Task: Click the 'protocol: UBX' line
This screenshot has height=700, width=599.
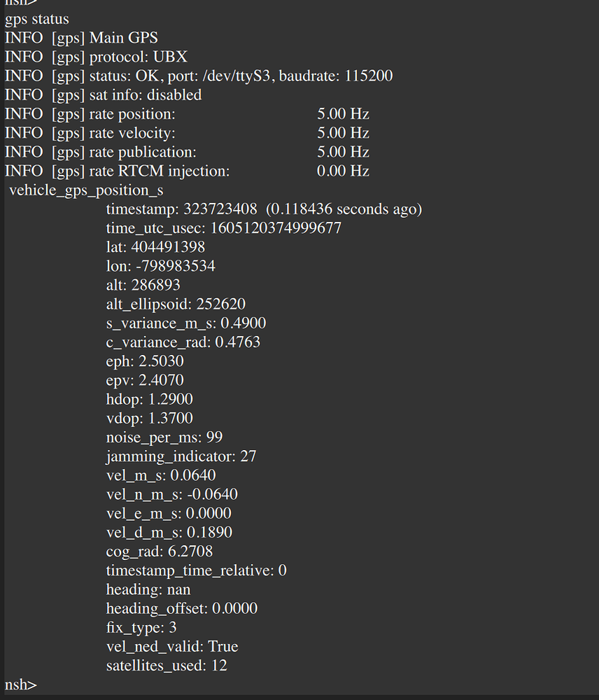Action: (96, 57)
